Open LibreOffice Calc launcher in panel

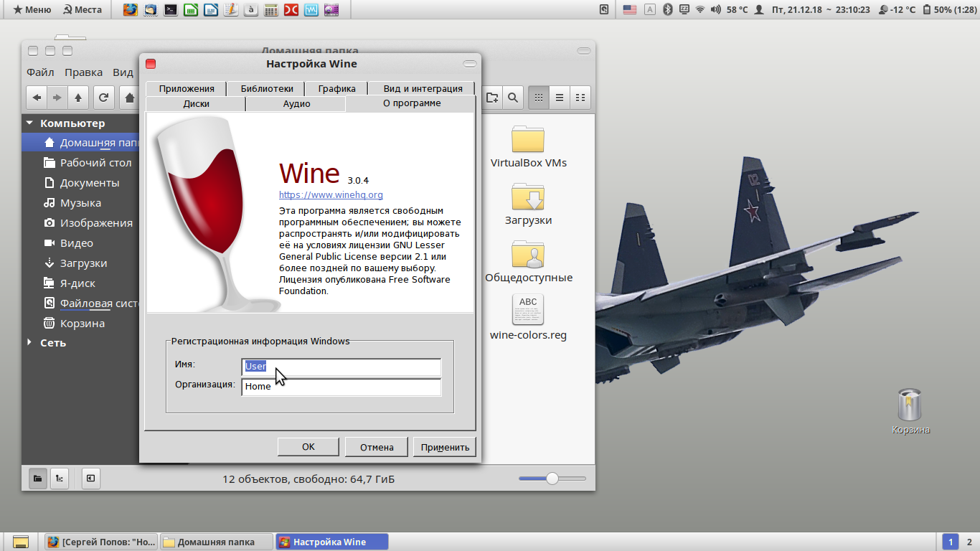[x=190, y=10]
